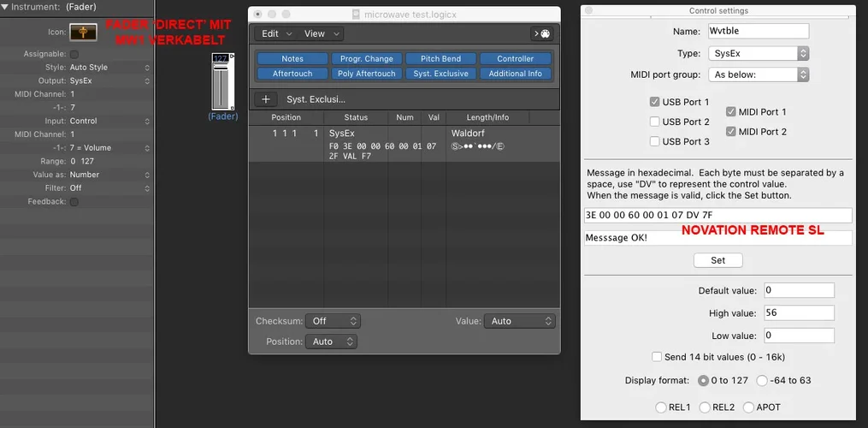Open the Type SysEx dropdown
The image size is (868, 428).
point(759,54)
